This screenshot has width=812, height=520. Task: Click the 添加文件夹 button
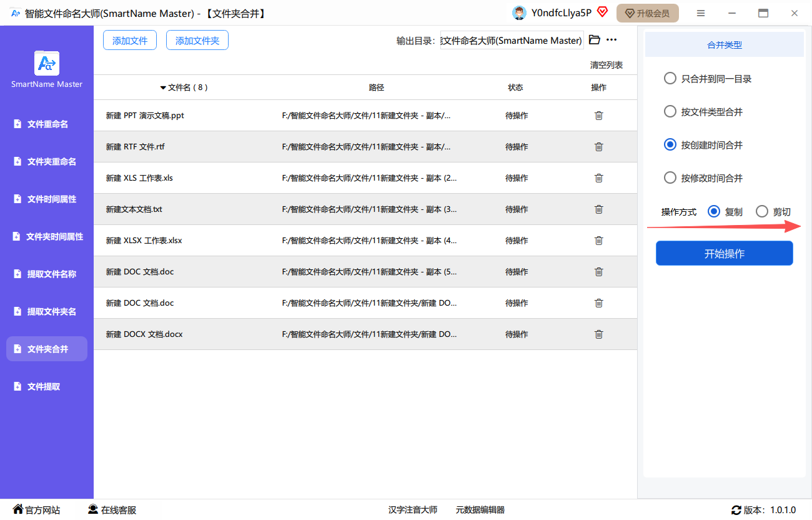point(197,41)
